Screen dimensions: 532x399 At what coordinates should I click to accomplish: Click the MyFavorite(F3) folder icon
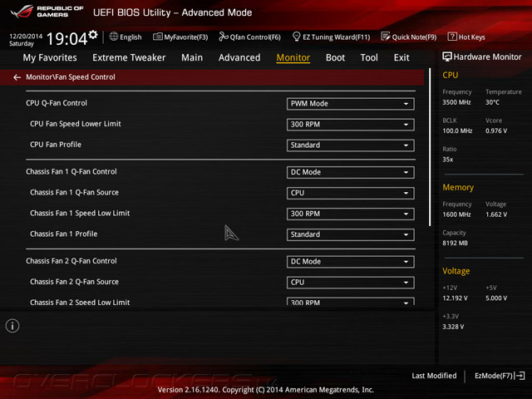tap(157, 37)
